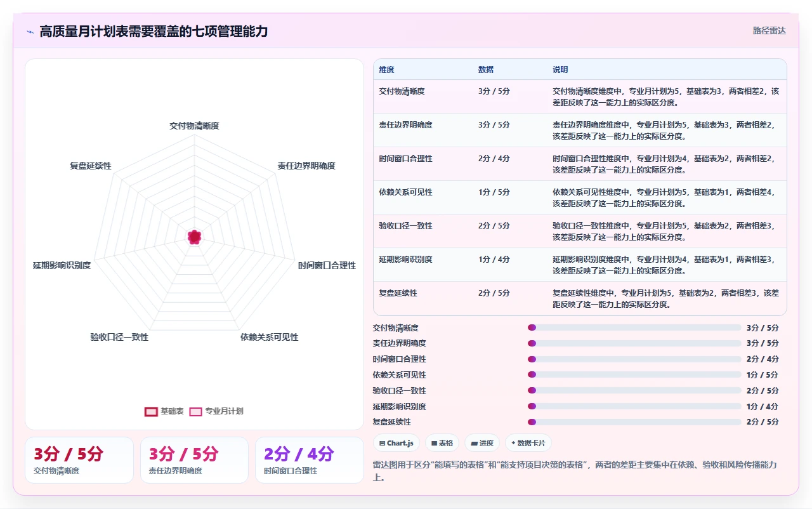Click the 验收口径一致性 progress bar

click(634, 390)
